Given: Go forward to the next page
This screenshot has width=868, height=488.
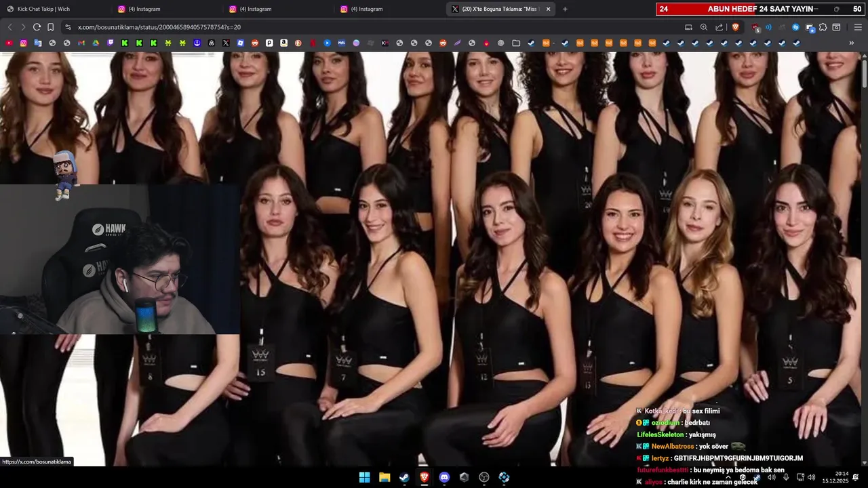Looking at the screenshot, I should 23,27.
